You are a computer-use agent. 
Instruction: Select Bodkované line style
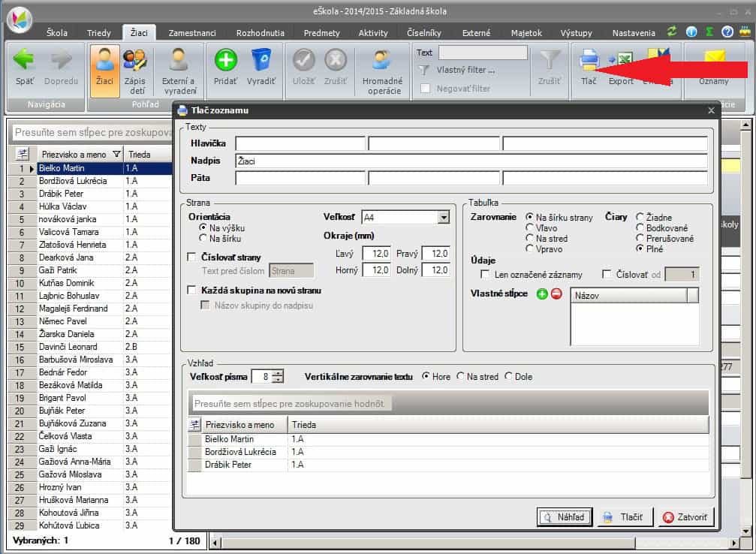pos(640,227)
